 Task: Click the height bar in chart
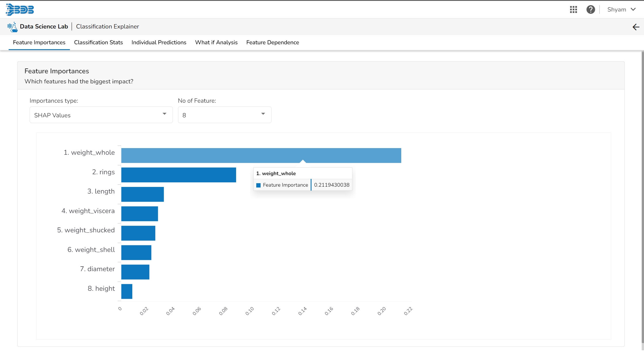[x=127, y=291]
